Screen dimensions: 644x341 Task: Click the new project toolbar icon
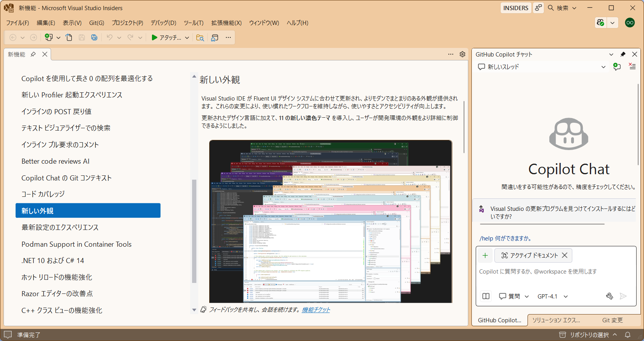[49, 37]
